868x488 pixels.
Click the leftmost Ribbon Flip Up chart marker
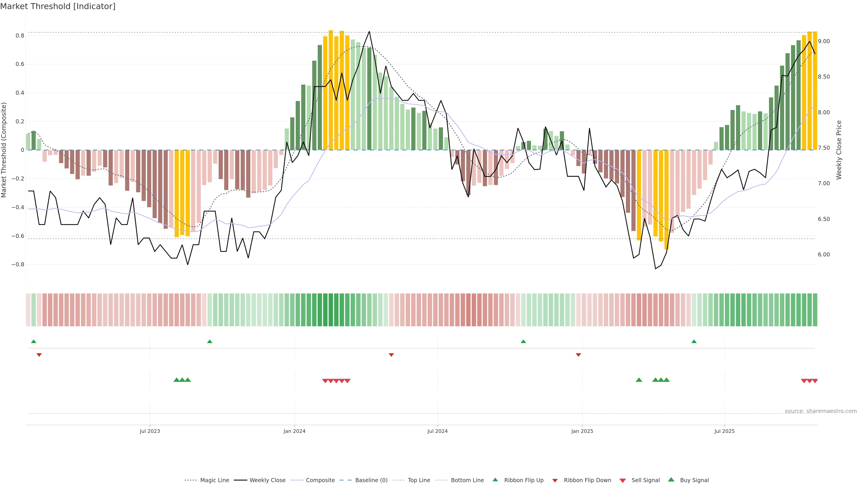pyautogui.click(x=33, y=342)
